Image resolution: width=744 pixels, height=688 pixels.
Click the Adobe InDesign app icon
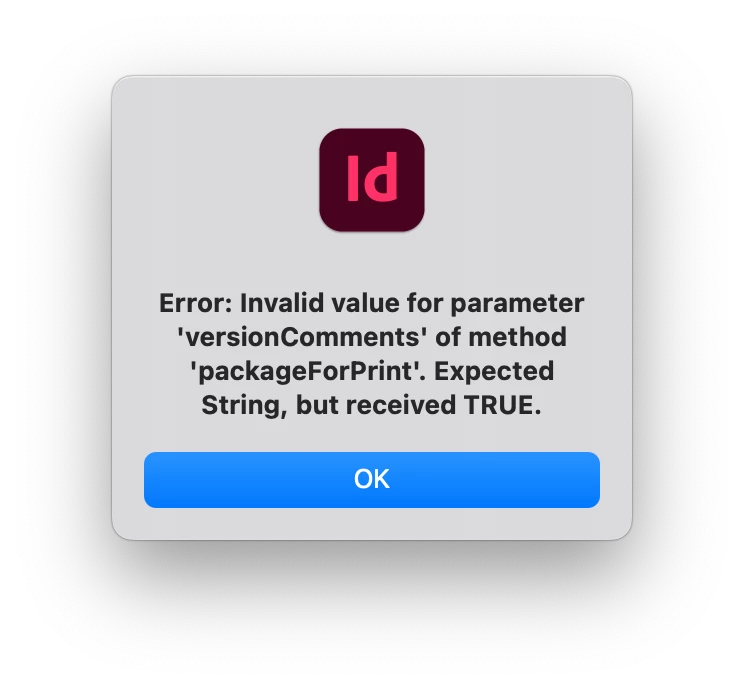pos(372,180)
